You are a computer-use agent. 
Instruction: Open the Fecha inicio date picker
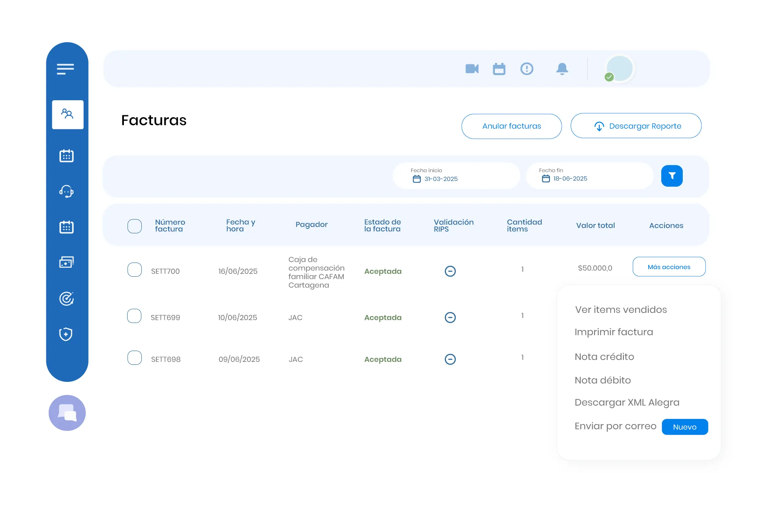[x=456, y=176]
